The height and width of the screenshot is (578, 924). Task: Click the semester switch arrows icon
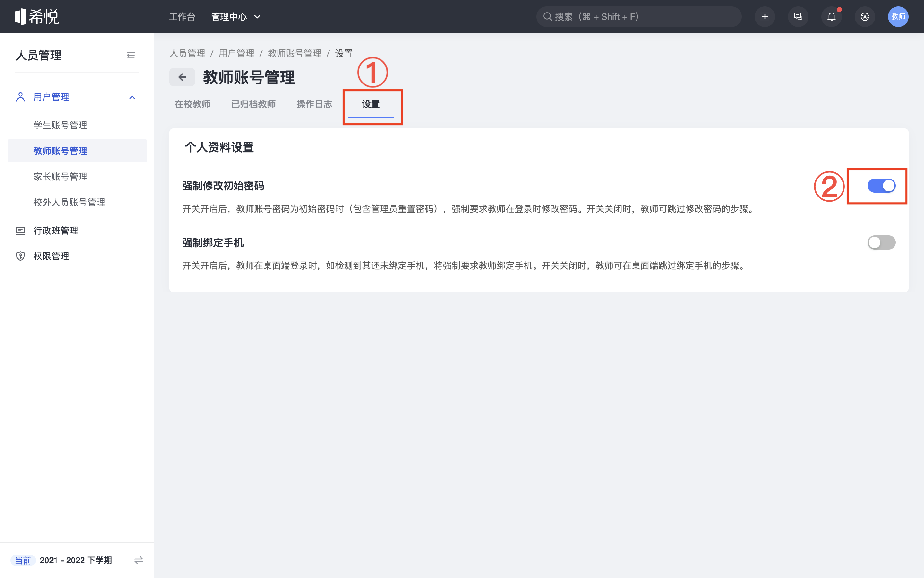[x=139, y=560]
